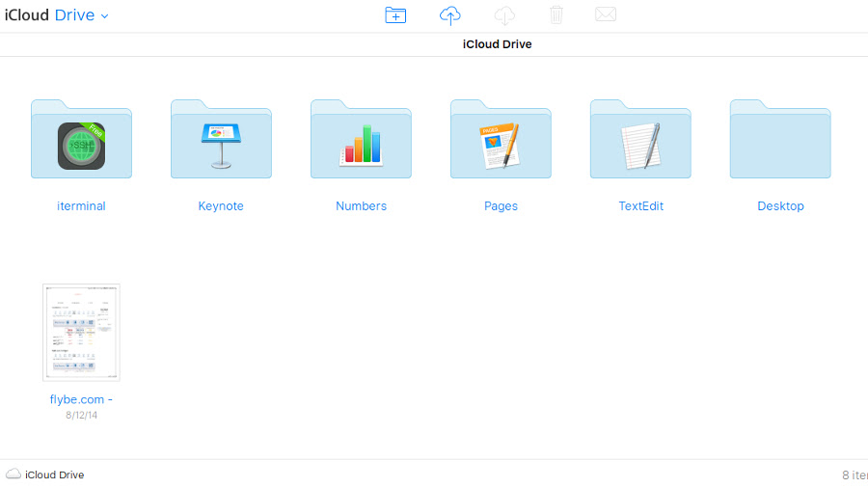868x488 pixels.
Task: Click iCloud Drive in bottom path bar
Action: (54, 474)
